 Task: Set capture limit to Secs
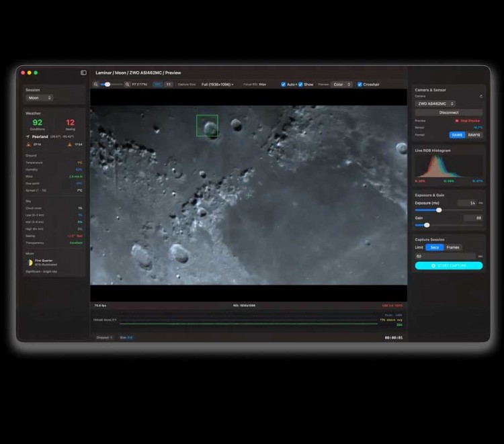[435, 247]
